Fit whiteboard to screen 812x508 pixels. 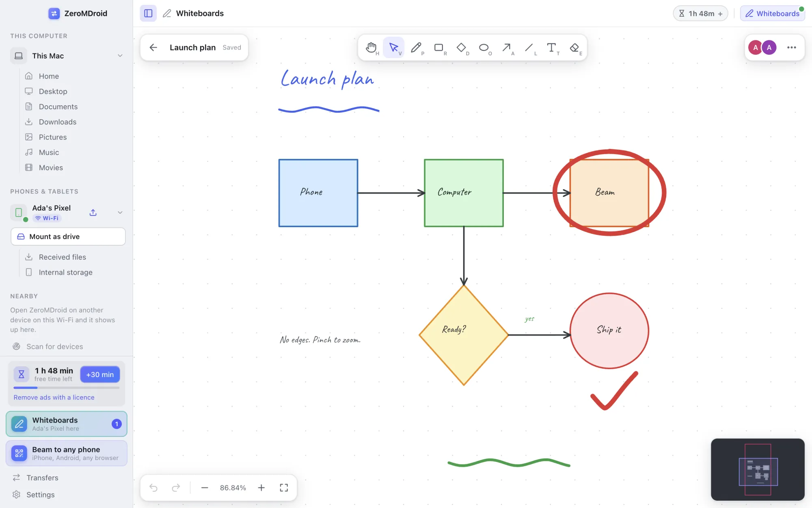tap(284, 488)
